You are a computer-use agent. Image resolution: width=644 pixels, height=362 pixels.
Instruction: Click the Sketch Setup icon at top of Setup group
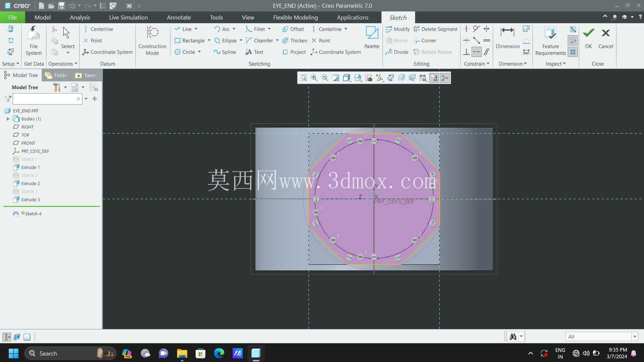(10, 29)
